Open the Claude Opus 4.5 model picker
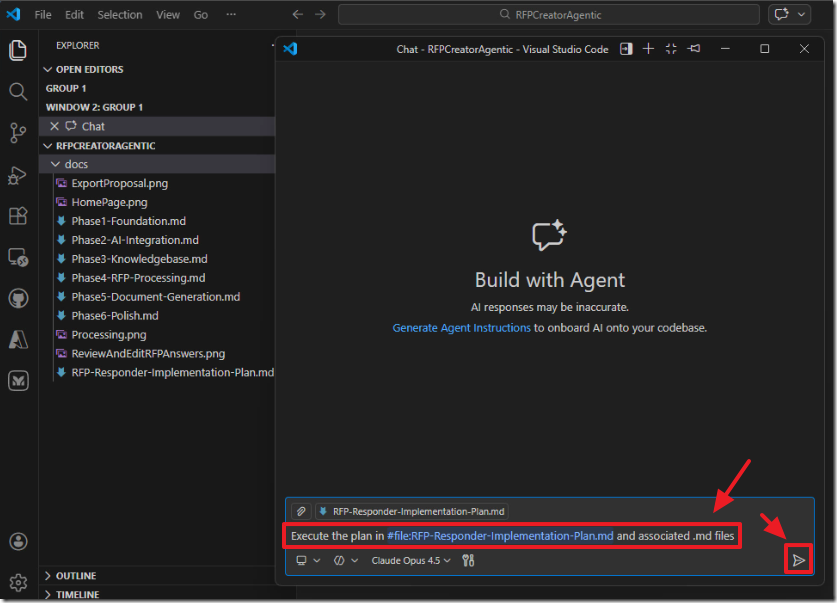This screenshot has height=603, width=837. (x=410, y=561)
